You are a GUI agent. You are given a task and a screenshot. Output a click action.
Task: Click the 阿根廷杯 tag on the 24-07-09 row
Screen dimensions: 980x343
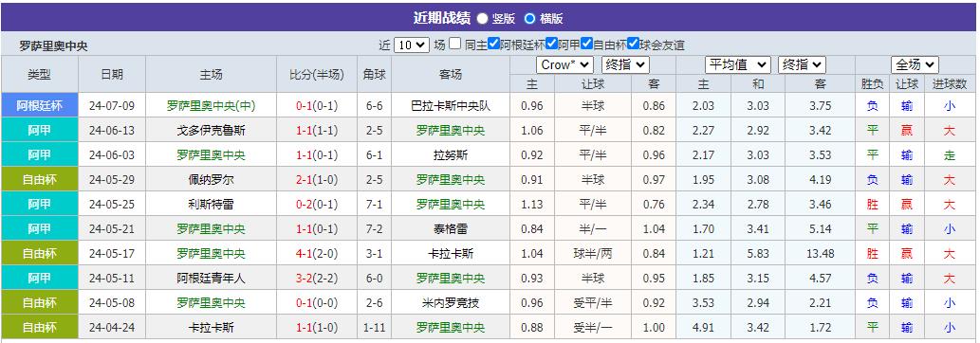pyautogui.click(x=40, y=105)
